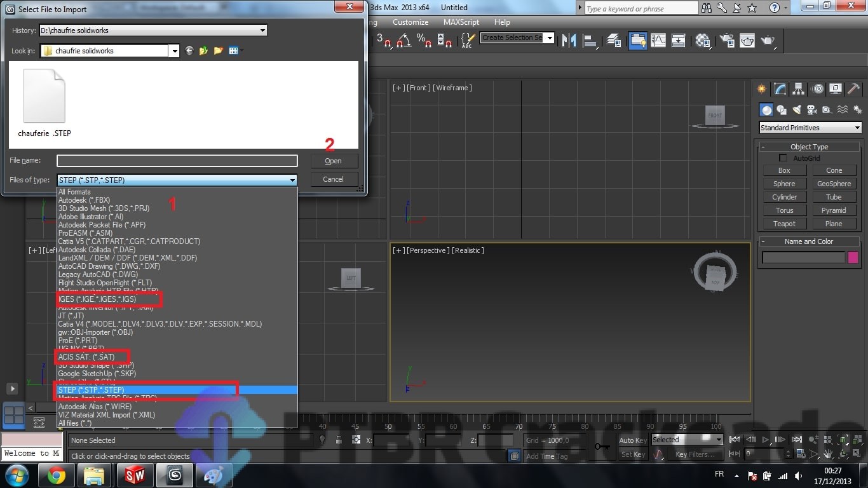Collapse the Files of type dropdown
The image size is (868, 488).
[x=292, y=180]
